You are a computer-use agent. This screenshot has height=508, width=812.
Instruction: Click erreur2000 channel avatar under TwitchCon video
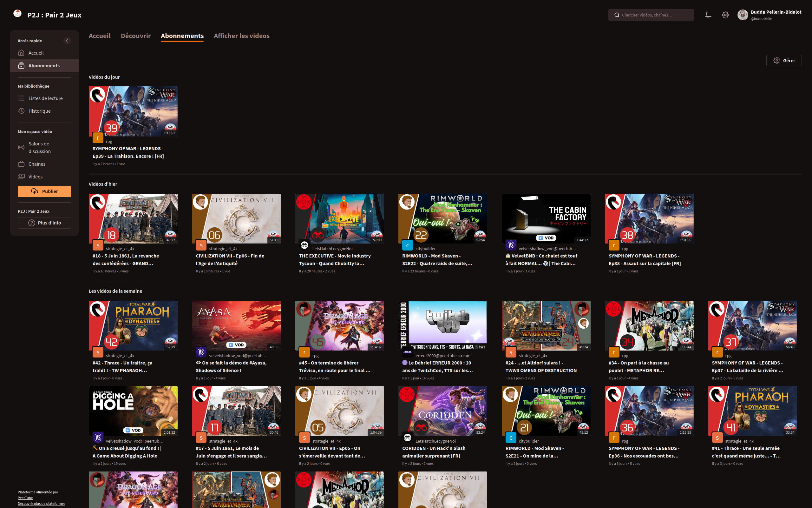coord(407,352)
